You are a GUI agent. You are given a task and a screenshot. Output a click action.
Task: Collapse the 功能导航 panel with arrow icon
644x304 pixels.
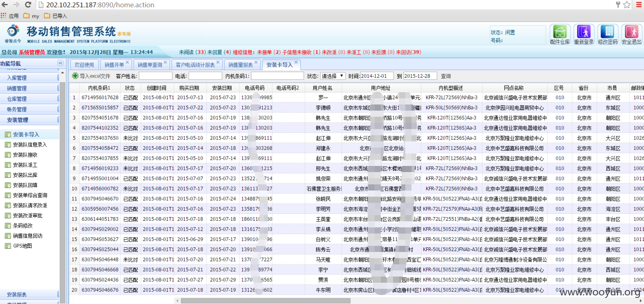point(60,63)
